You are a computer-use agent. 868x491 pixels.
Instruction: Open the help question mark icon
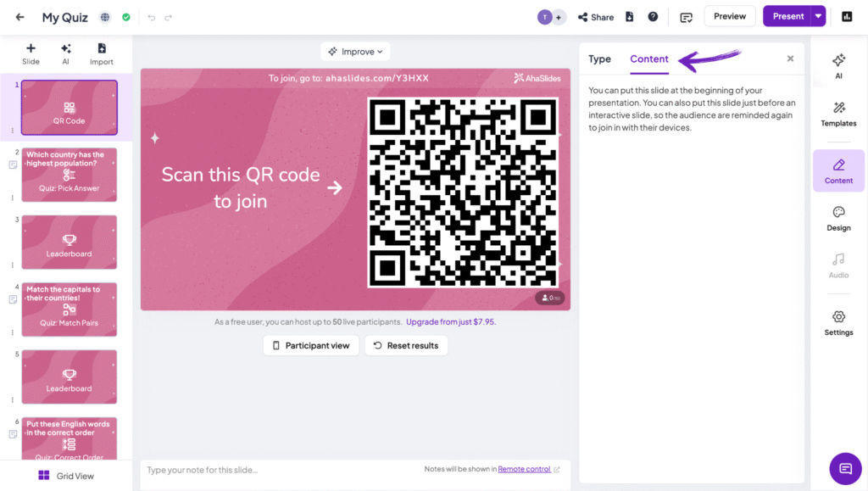pyautogui.click(x=654, y=17)
